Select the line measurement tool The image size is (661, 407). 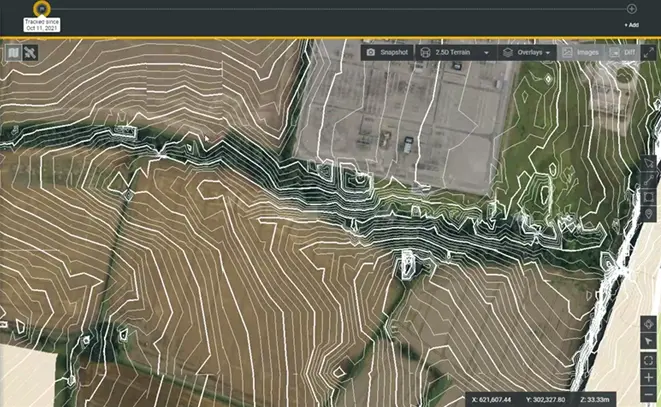[649, 180]
